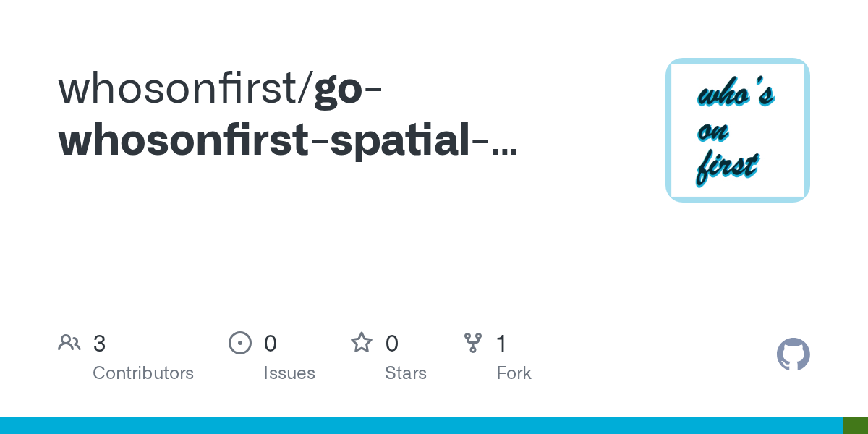Click the fork branch icon
This screenshot has width=868, height=434.
coord(473,342)
